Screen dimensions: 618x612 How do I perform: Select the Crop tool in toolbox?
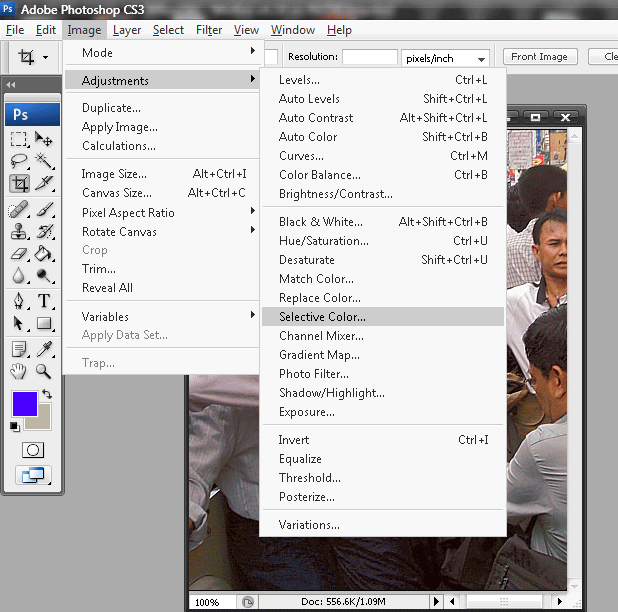19,183
